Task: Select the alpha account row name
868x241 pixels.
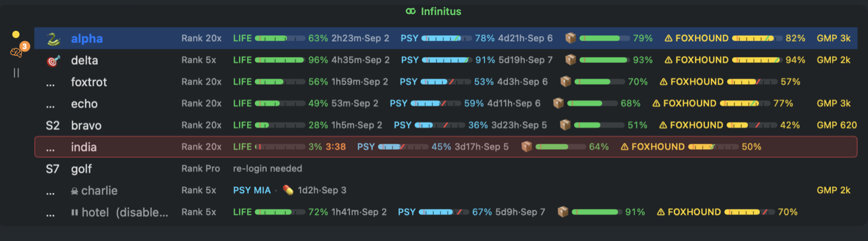Action: [x=87, y=39]
